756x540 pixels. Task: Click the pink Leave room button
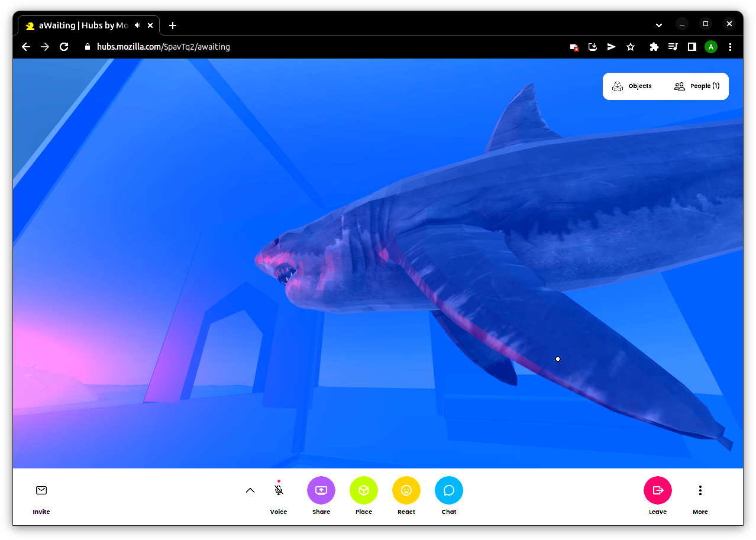click(x=658, y=490)
